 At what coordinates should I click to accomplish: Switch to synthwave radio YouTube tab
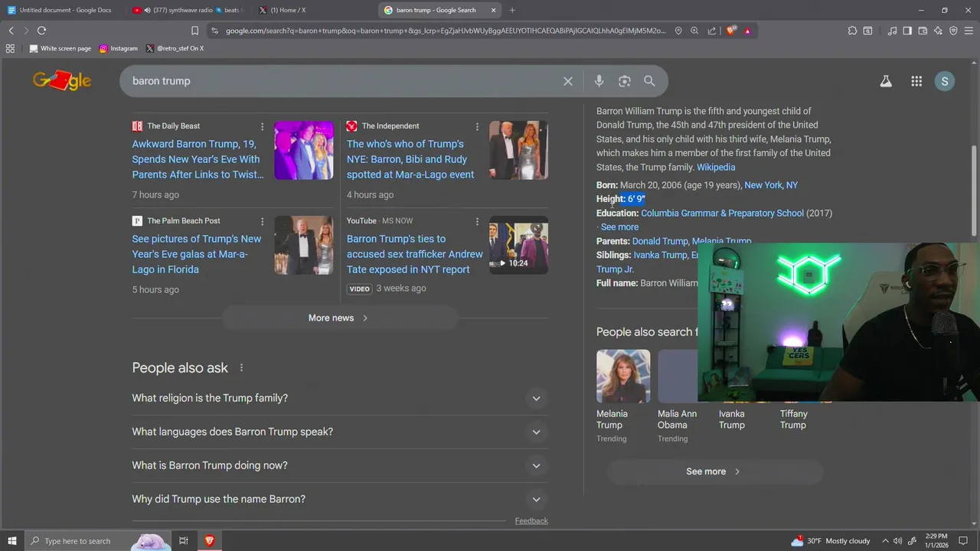click(188, 10)
